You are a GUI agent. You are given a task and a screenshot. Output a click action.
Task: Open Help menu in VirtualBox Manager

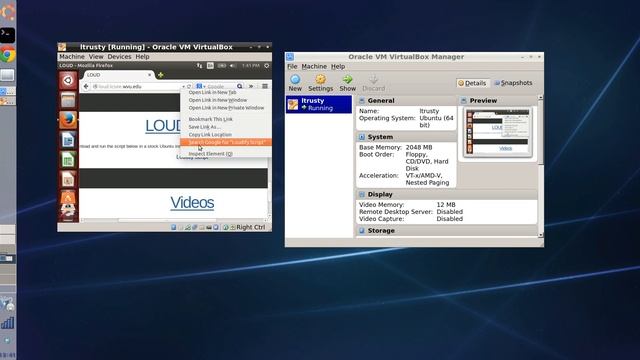[338, 66]
